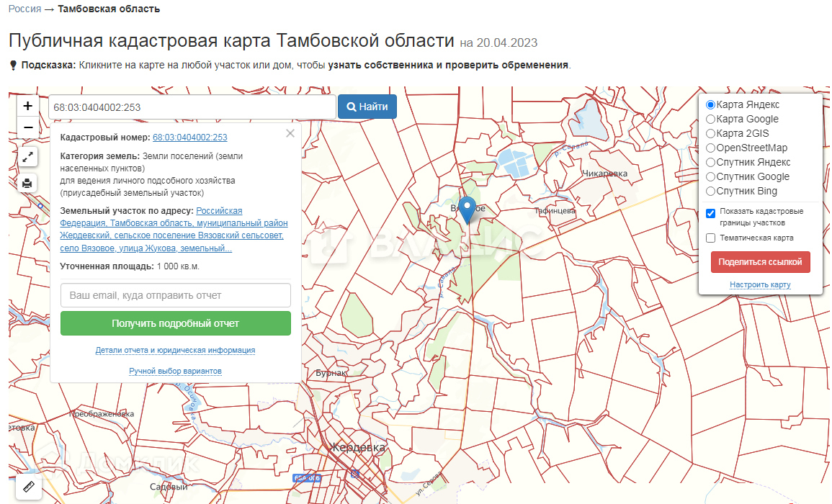The image size is (832, 504).
Task: Select OpenStreetMap layer
Action: coord(710,148)
